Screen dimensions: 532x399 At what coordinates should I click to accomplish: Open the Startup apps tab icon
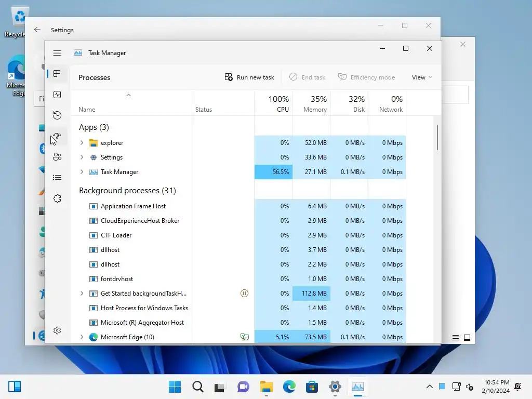[x=57, y=136]
